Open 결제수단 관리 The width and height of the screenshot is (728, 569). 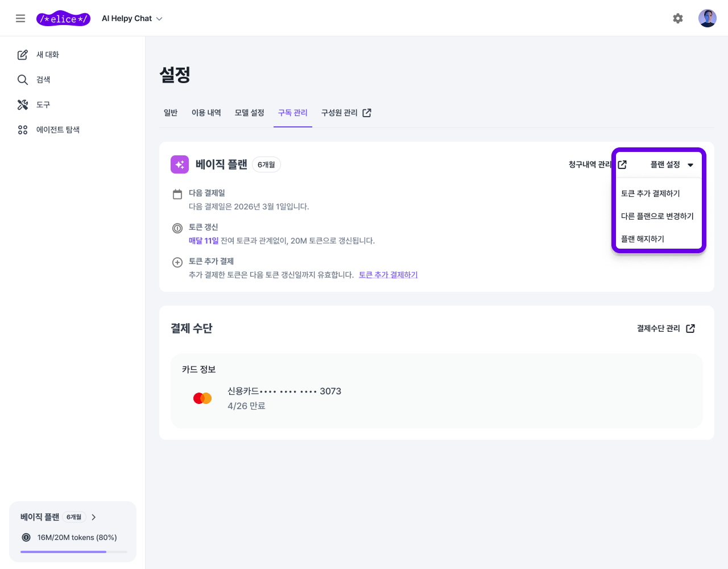665,328
